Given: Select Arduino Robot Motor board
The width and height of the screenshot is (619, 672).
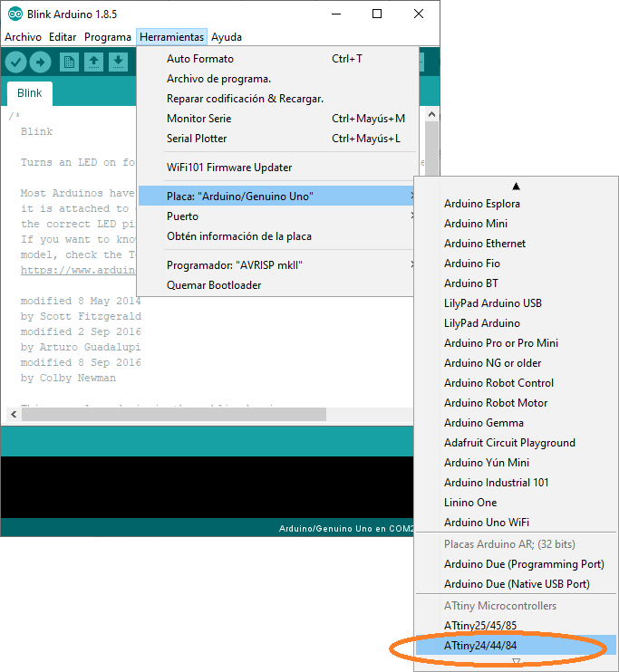Looking at the screenshot, I should point(516,403).
